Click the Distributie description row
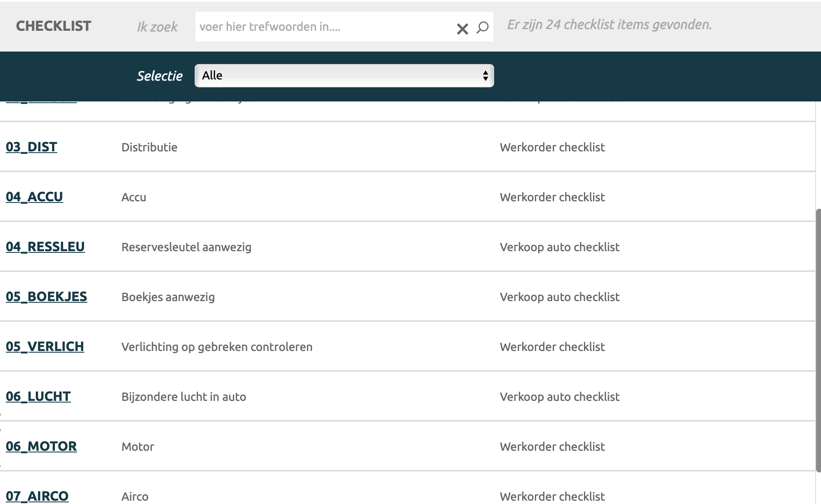Screen dimensions: 821x504 [x=149, y=147]
